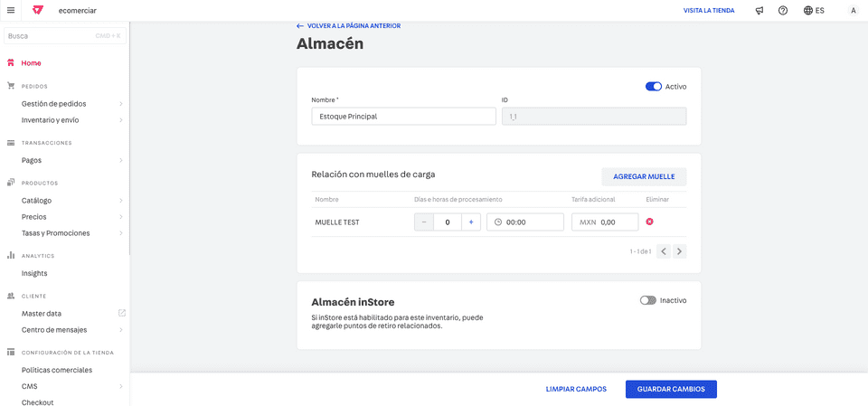
Task: Click Guardar Cambios button
Action: point(671,390)
